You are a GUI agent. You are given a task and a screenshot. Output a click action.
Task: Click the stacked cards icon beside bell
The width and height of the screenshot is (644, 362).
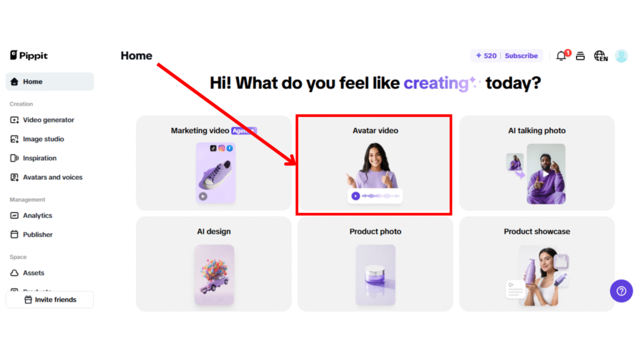click(580, 56)
